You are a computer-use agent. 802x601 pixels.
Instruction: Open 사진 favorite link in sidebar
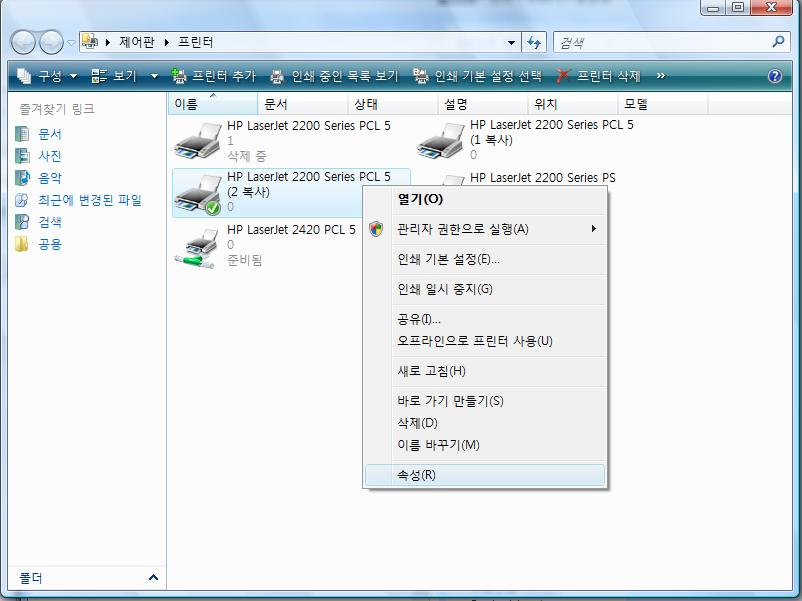50,156
